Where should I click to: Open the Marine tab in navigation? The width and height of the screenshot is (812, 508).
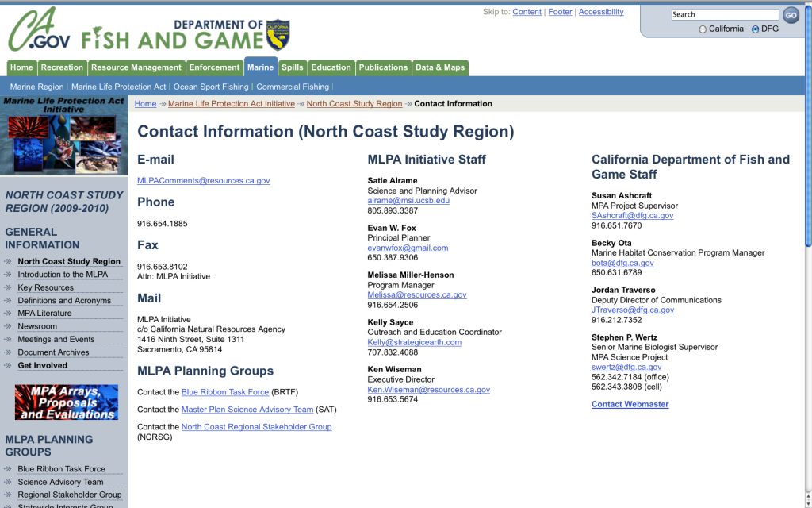[260, 67]
